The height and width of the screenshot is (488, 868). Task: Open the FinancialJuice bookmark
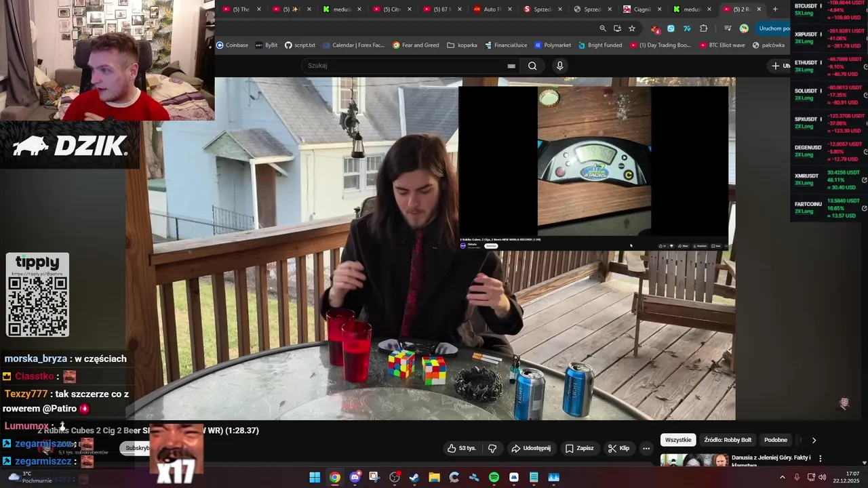click(x=506, y=45)
